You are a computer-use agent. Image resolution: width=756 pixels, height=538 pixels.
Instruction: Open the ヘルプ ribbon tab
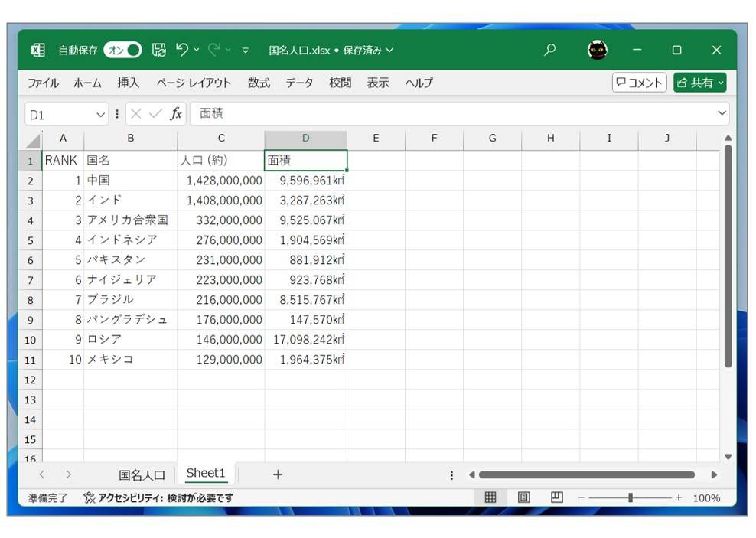coord(419,83)
